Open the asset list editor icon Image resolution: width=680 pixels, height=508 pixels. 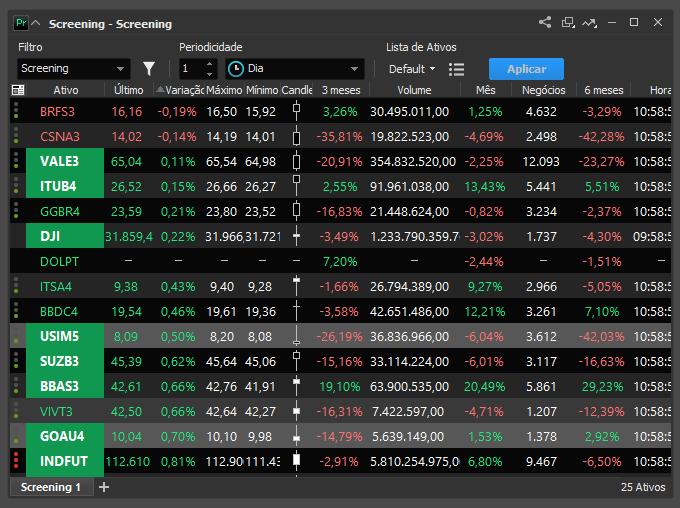[x=457, y=69]
